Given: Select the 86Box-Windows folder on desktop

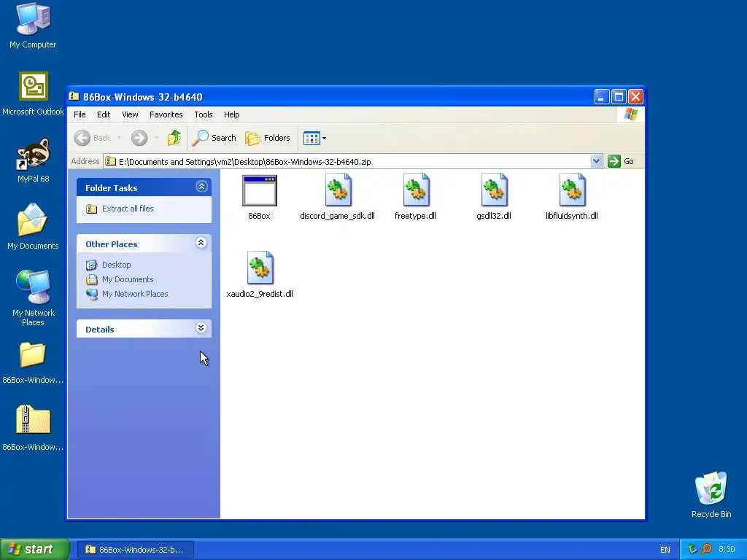Looking at the screenshot, I should (x=33, y=363).
